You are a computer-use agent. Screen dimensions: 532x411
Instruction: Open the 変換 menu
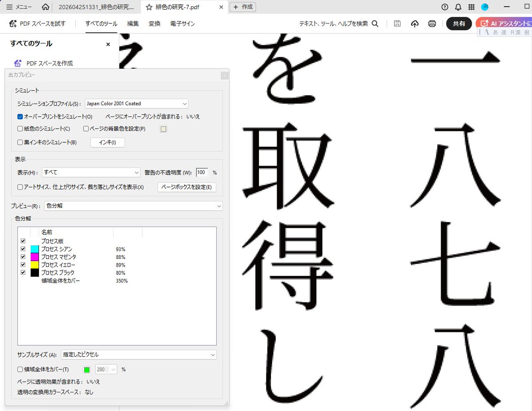pos(154,23)
